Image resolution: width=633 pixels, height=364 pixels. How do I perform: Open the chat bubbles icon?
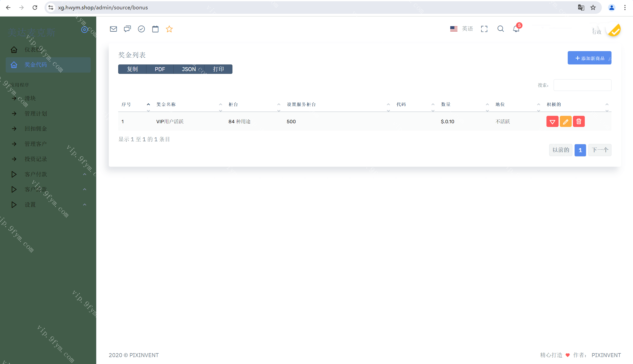(127, 29)
